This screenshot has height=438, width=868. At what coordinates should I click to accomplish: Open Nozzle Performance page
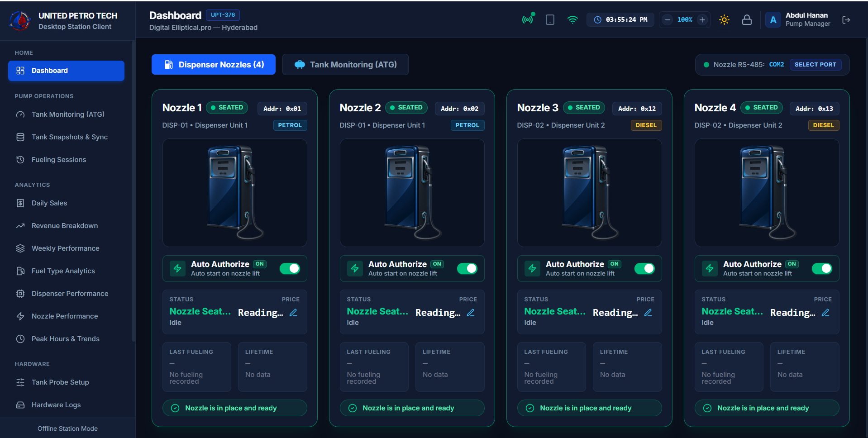[66, 316]
